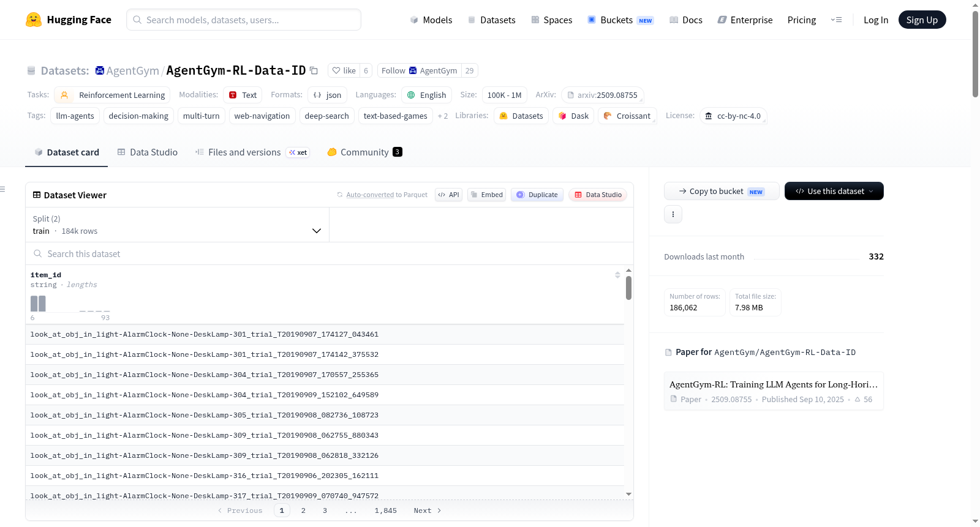980x527 pixels.
Task: Like the dataset via heart button
Action: pos(344,70)
